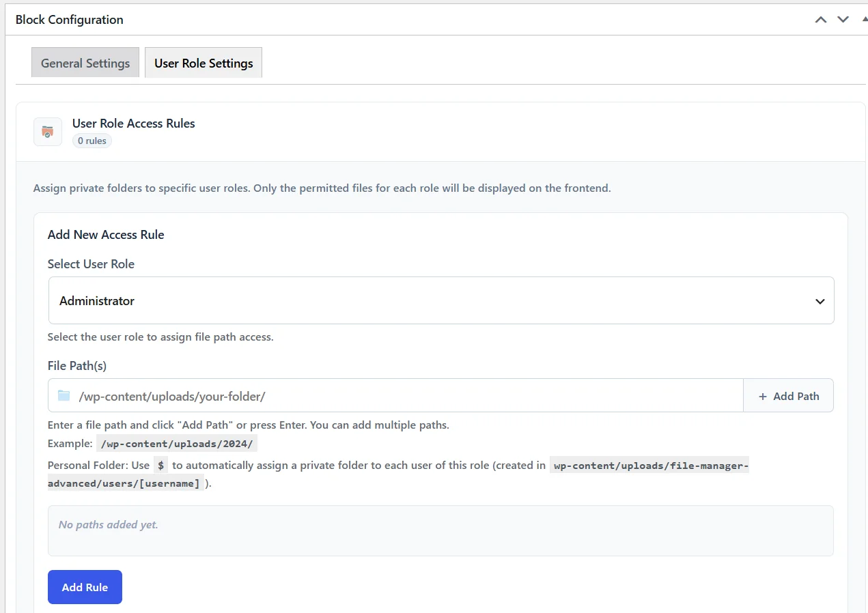Viewport: 868px width, 613px height.
Task: Click the 'Assign private folders' description text
Action: (322, 188)
